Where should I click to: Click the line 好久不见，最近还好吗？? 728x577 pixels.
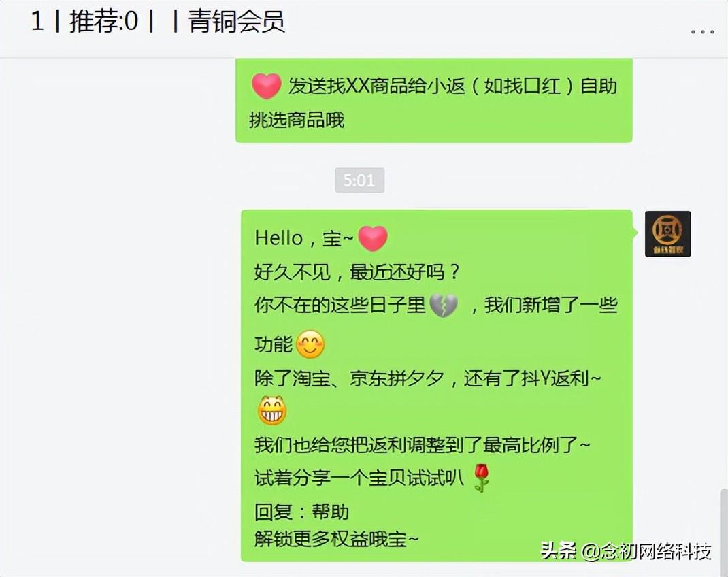coord(357,272)
